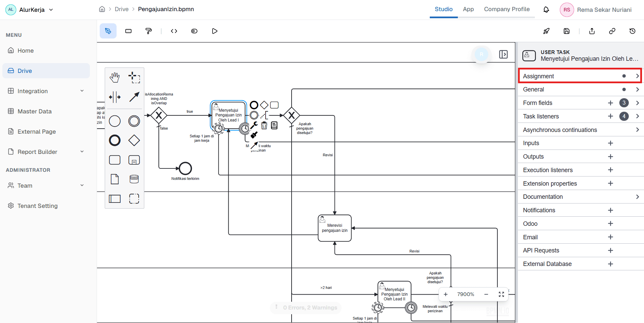The width and height of the screenshot is (644, 323).
Task: Run the process with the play button
Action: [214, 31]
